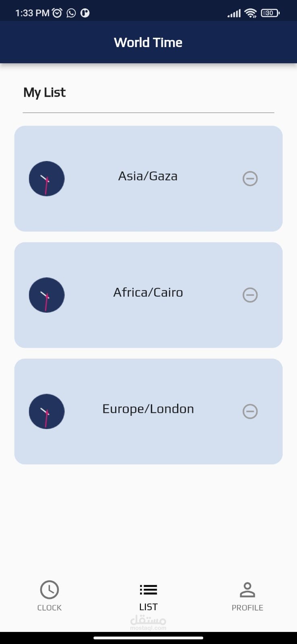This screenshot has height=644, width=297.
Task: Tap the Africa/Cairo clock face icon
Action: tap(47, 295)
